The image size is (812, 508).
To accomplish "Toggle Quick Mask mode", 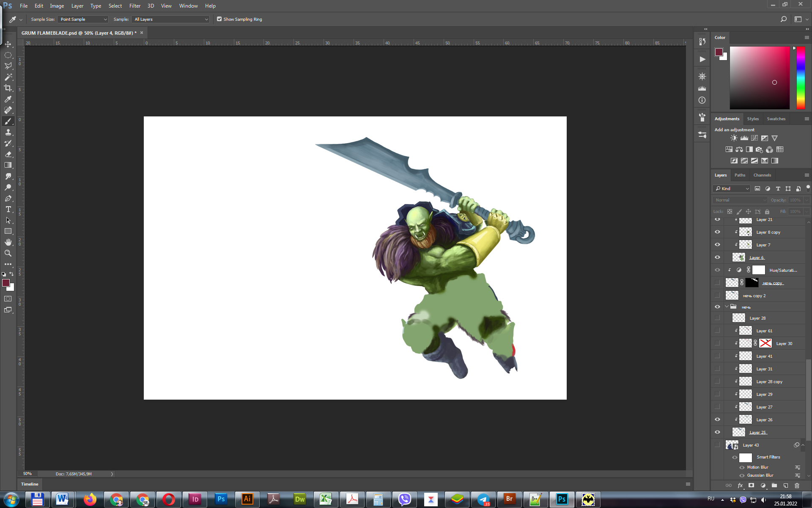I will click(8, 299).
